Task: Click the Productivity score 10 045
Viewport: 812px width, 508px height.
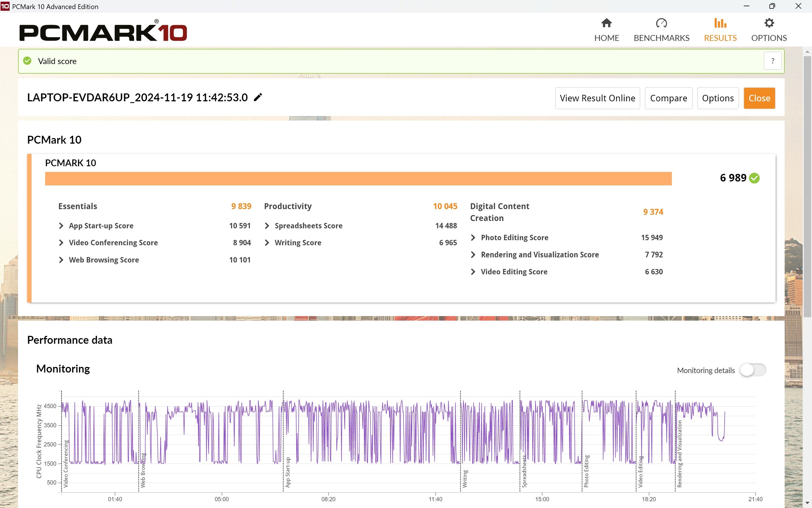Action: (445, 206)
